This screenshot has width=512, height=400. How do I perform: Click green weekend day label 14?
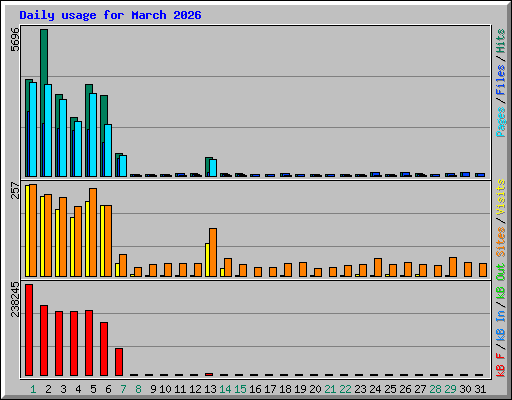pyautogui.click(x=225, y=389)
